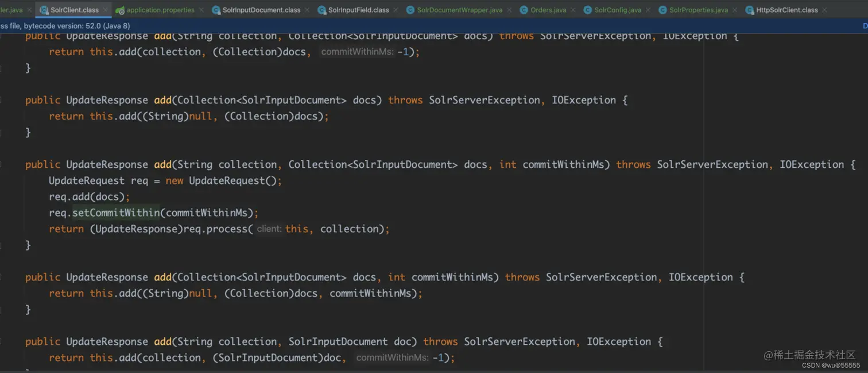Click 'commitWithinMs:' hint on the (Collection)docs line
Viewport: 868px width, 373px height.
coord(357,52)
